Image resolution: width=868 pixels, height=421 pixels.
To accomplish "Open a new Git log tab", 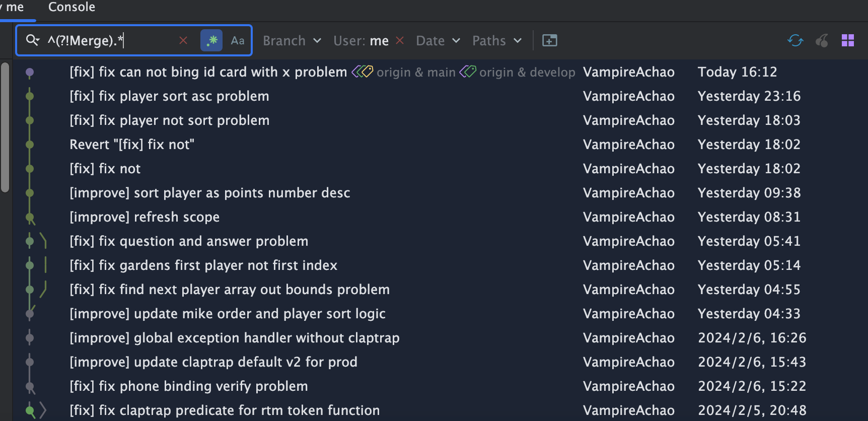I will (549, 40).
